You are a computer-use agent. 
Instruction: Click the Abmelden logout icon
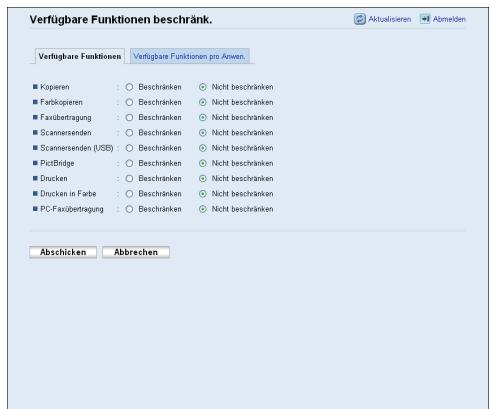tap(425, 19)
